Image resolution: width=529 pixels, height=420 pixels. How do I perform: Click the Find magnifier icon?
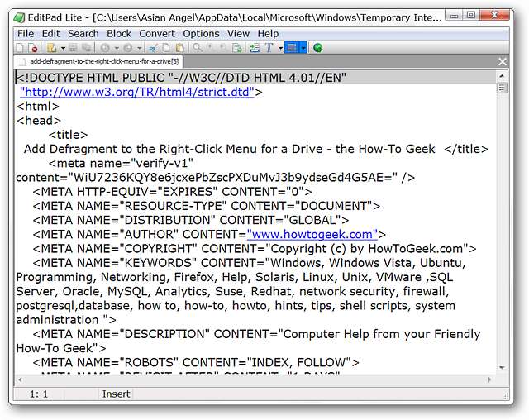198,48
